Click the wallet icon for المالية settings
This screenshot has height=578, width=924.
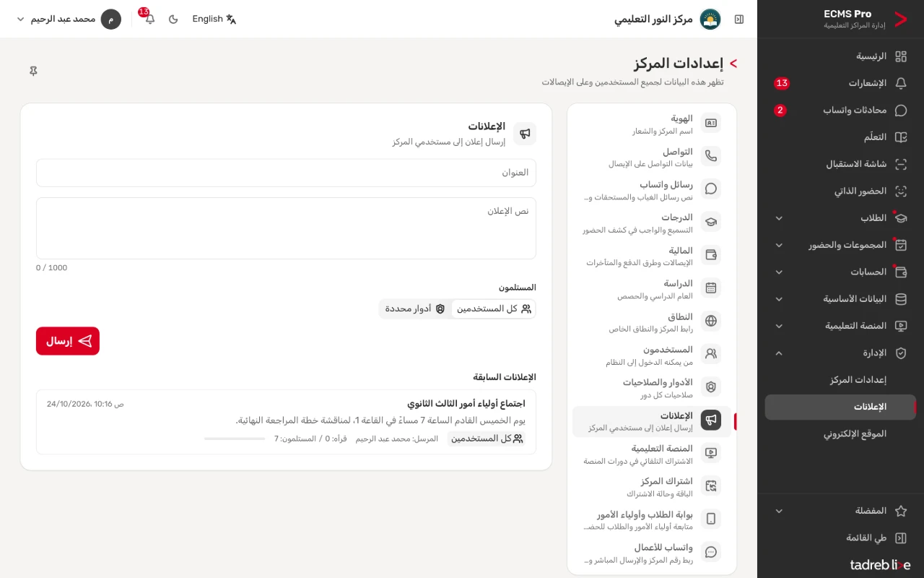coord(711,255)
